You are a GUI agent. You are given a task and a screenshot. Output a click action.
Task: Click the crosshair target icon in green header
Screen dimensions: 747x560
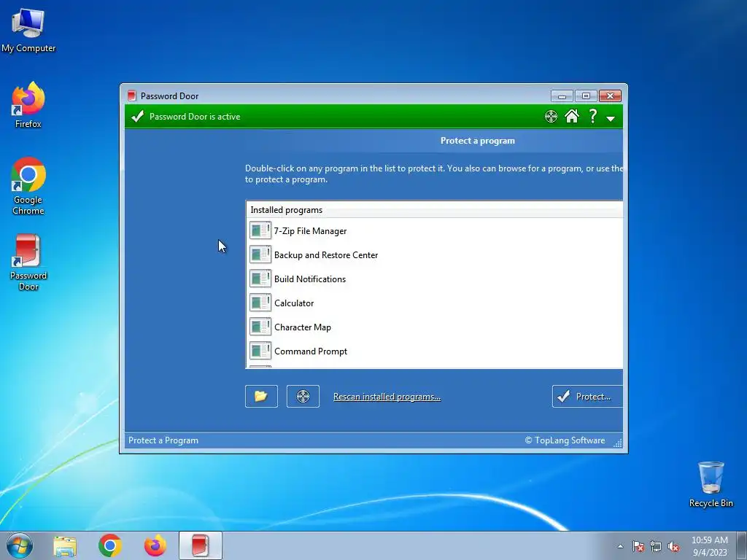[551, 116]
